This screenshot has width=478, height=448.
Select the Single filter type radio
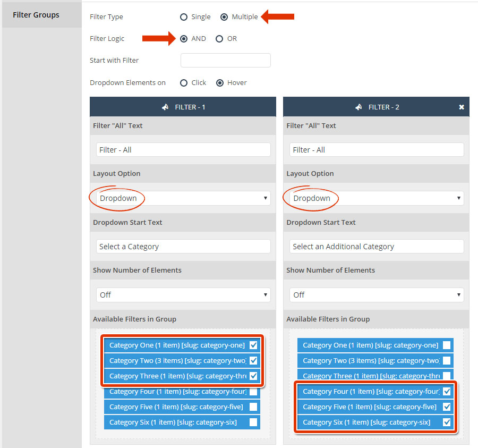point(184,17)
